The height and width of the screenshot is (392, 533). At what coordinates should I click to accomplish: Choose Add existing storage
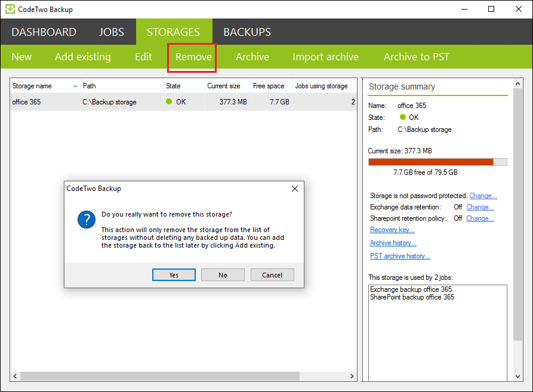pos(83,57)
